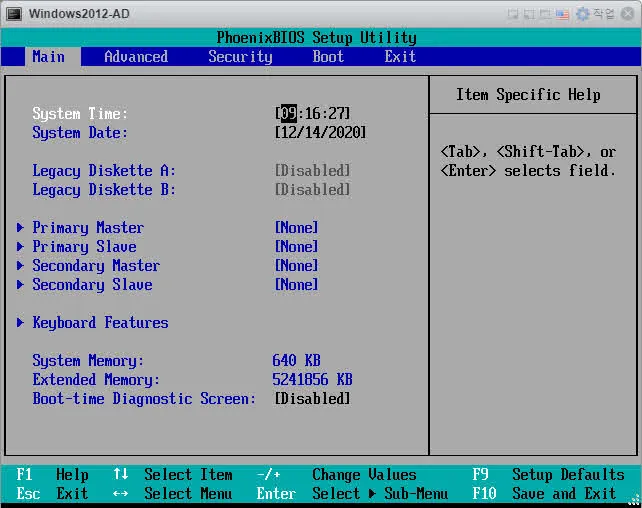Click the Primary Master [None] value
This screenshot has height=508, width=642.
point(296,227)
